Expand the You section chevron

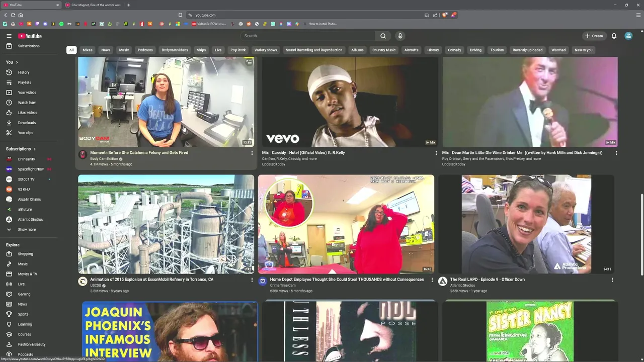(17, 62)
